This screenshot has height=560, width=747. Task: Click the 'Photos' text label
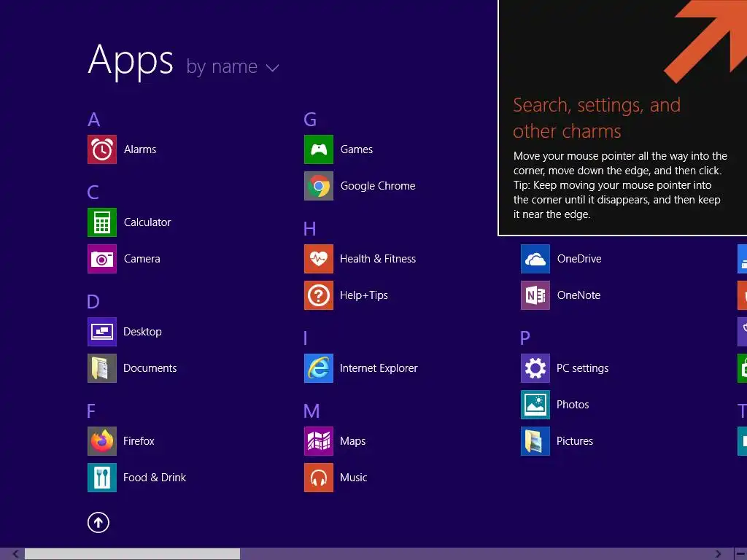coord(573,405)
